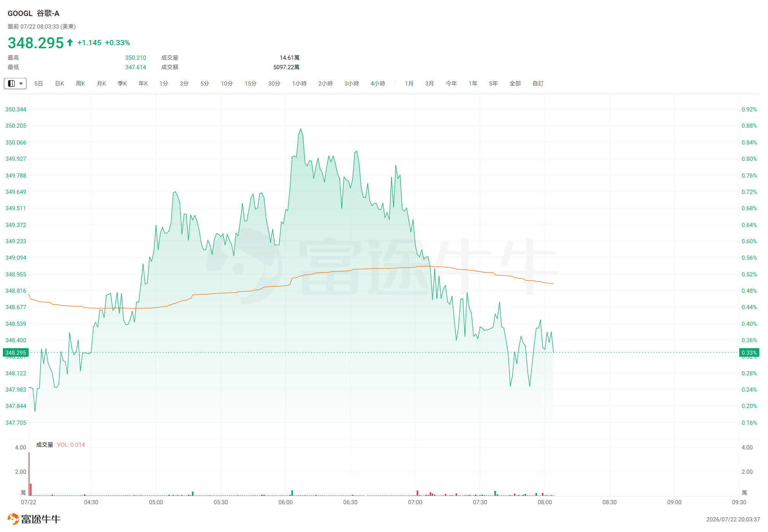Select the 5日 timeframe tab
The height and width of the screenshot is (532, 768).
tap(38, 83)
